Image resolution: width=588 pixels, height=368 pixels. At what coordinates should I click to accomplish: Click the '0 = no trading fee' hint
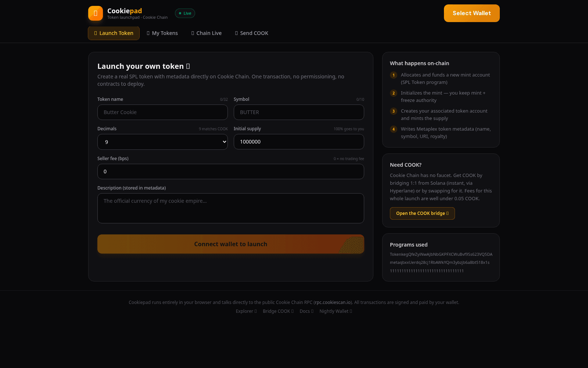click(349, 159)
